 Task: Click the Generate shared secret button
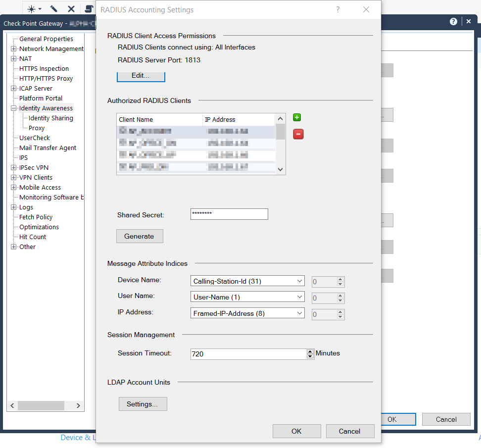[140, 236]
